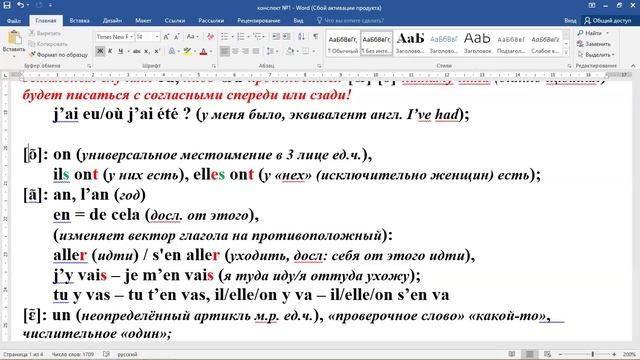Open Paragraph dialog launcher in Абзац group
This screenshot has height=360, width=640.
click(319, 66)
